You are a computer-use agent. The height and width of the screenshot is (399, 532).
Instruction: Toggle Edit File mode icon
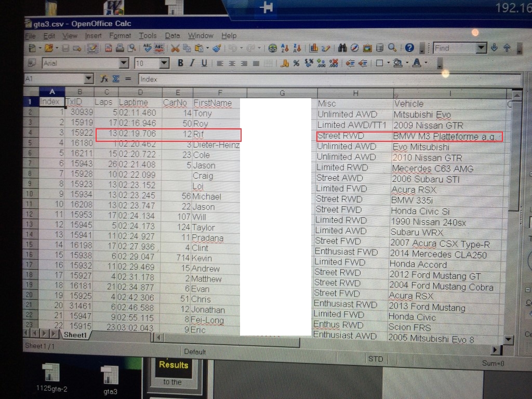(92, 48)
